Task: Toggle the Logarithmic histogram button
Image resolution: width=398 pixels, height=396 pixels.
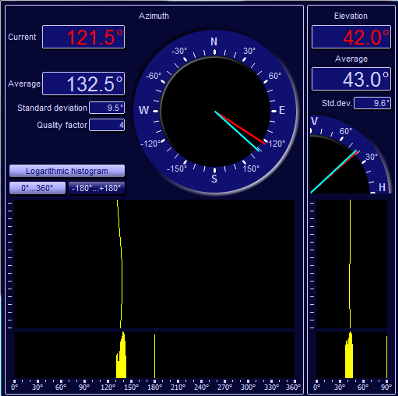Action: point(67,171)
